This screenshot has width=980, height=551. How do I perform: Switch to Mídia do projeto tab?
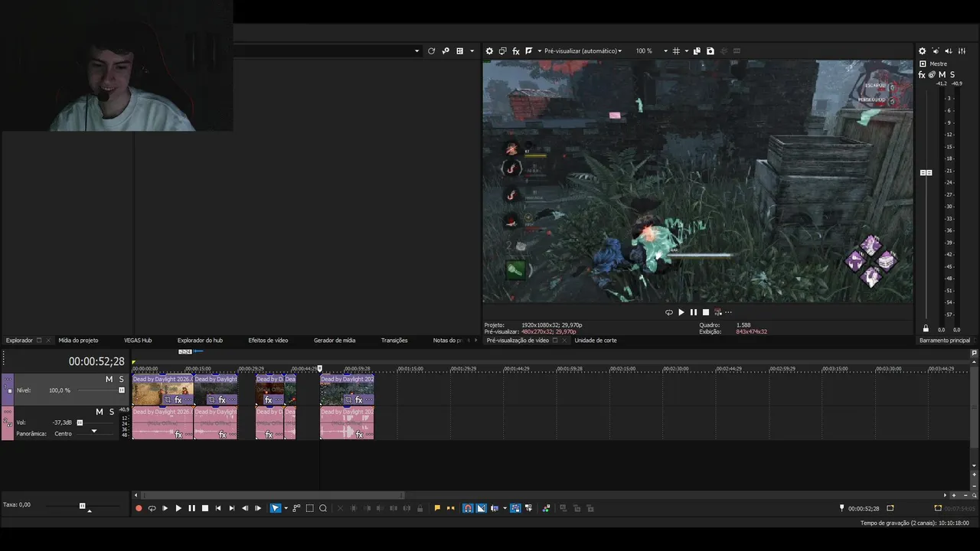coord(78,341)
